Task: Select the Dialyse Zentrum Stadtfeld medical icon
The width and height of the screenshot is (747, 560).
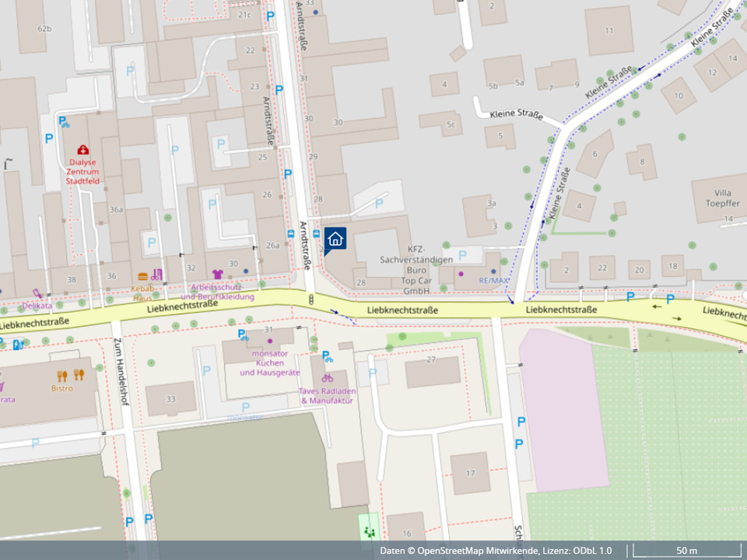Action: [82, 149]
